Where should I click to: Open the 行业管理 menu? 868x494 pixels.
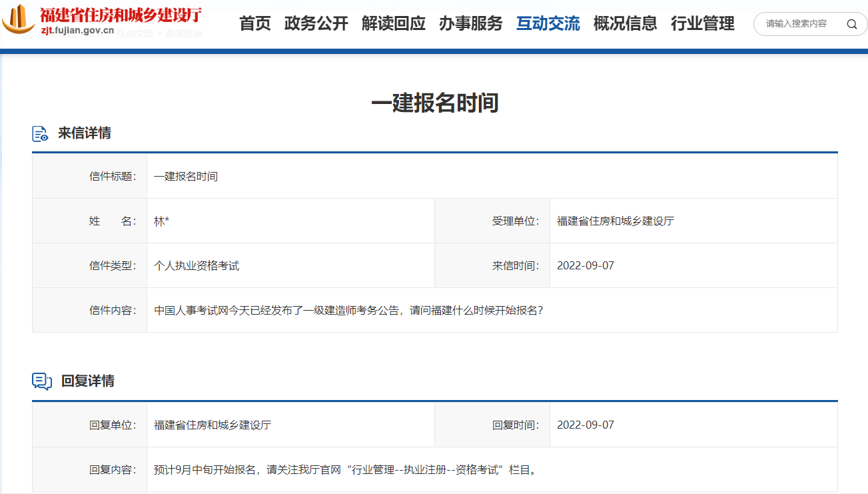[703, 24]
